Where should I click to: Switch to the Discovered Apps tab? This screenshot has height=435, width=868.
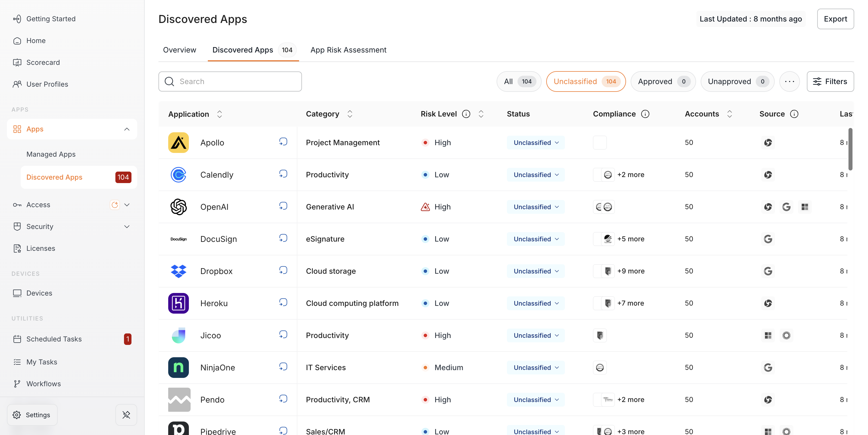pos(253,50)
